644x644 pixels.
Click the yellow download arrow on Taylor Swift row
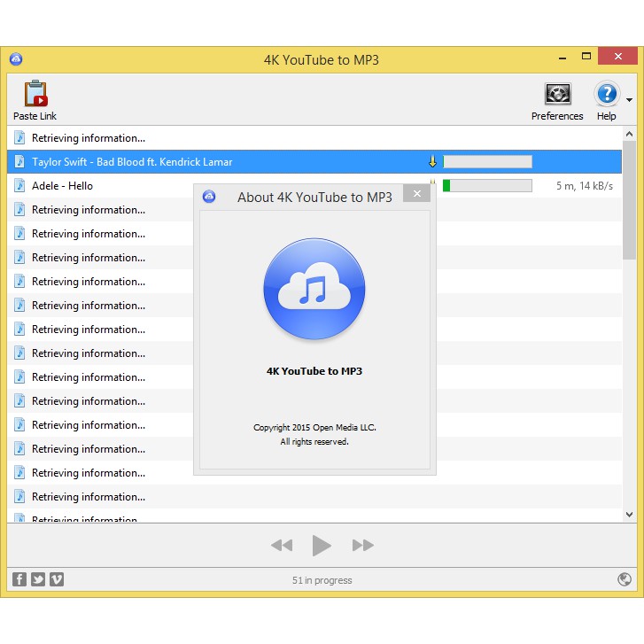[x=432, y=161]
